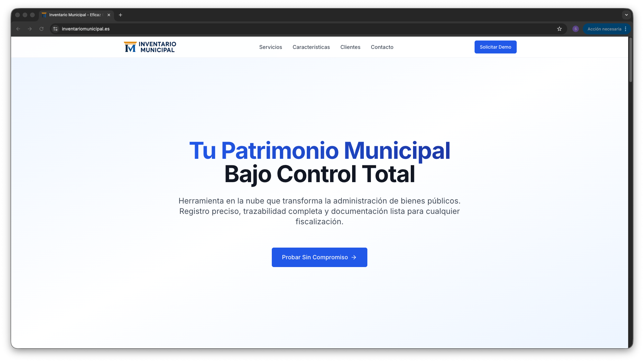
Task: Open the site information icon
Action: pyautogui.click(x=55, y=29)
